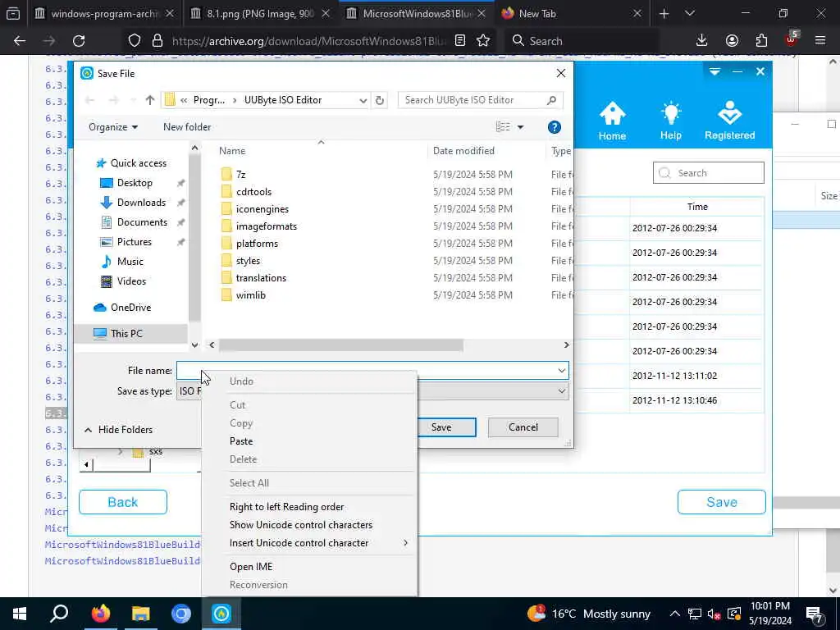840x630 pixels.
Task: Open the Organize dropdown menu
Action: 113,127
